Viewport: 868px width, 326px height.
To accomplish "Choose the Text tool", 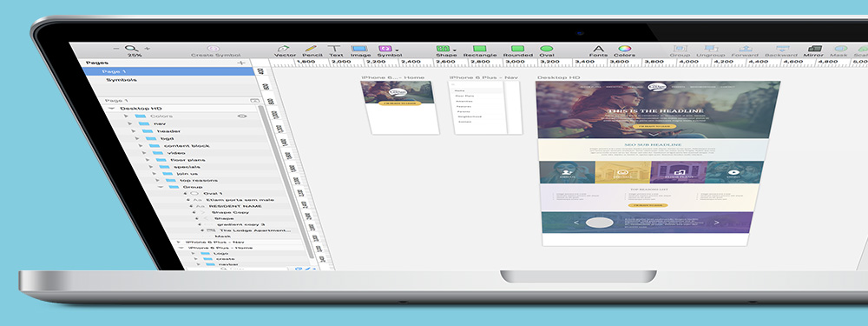I will (x=335, y=51).
